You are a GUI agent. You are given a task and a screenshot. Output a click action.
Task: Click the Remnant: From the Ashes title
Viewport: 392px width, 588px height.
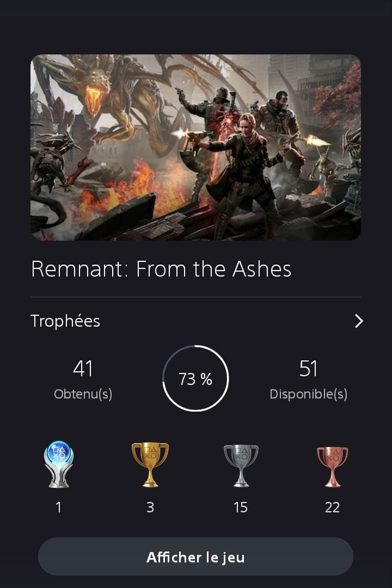[161, 269]
